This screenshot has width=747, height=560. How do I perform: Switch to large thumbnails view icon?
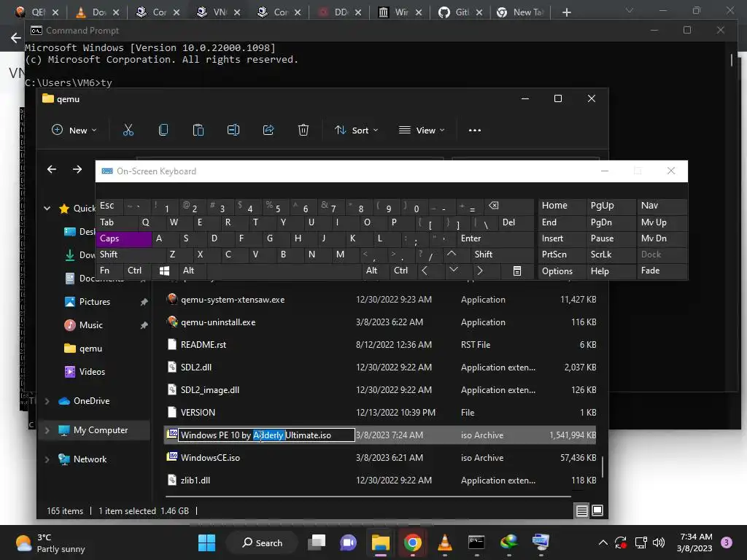[x=597, y=511]
